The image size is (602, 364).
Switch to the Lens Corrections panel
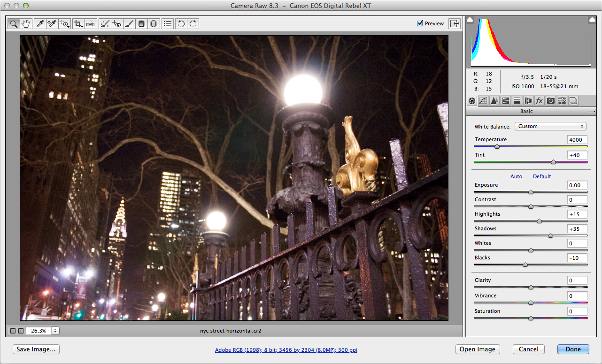[x=528, y=100]
